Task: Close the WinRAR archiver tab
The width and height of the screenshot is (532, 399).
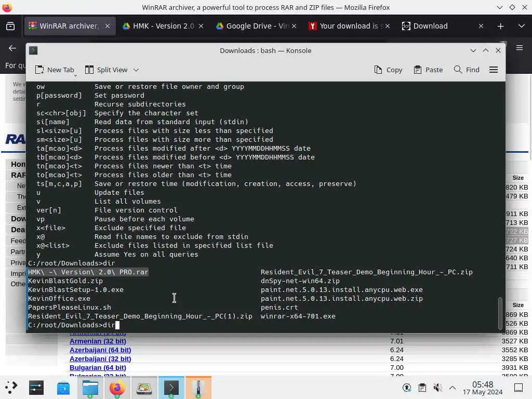Action: [x=108, y=26]
